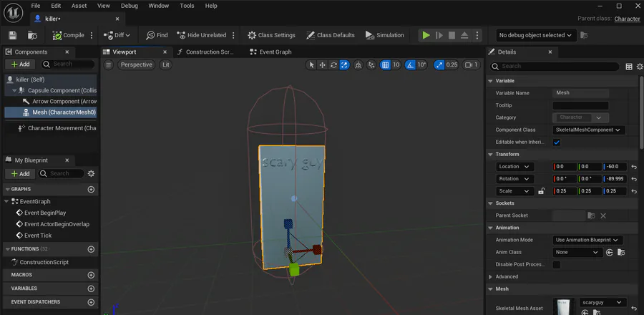Screen dimensions: 644x315
Task: Toggle the Simulation button
Action: point(384,35)
